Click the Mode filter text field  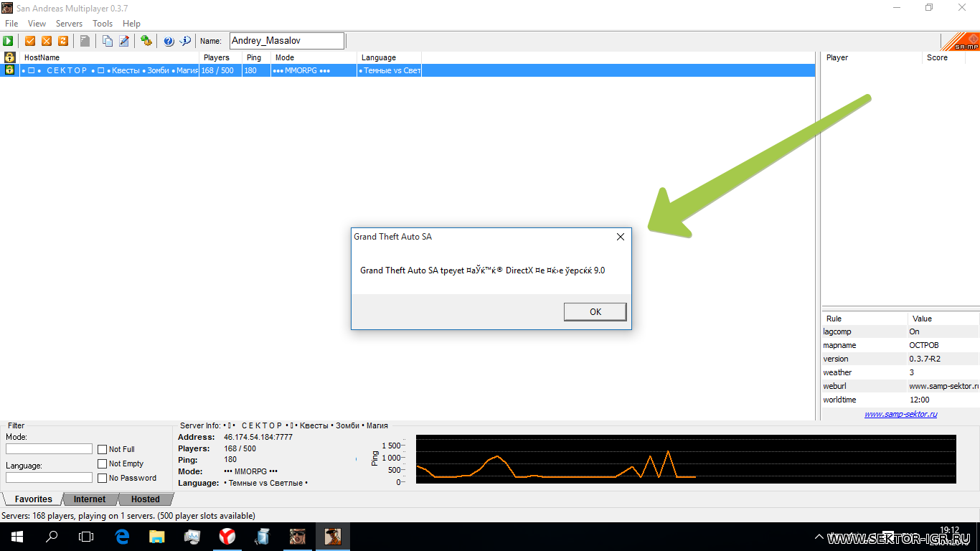pos(49,449)
